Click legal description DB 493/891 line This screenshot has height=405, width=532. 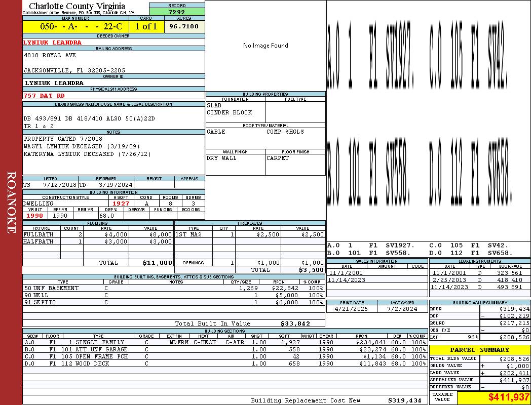tap(89, 118)
